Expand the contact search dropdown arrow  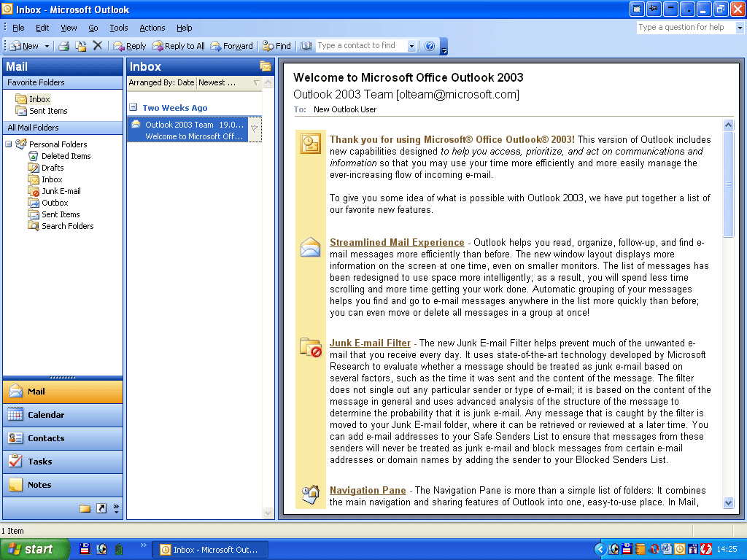(411, 46)
